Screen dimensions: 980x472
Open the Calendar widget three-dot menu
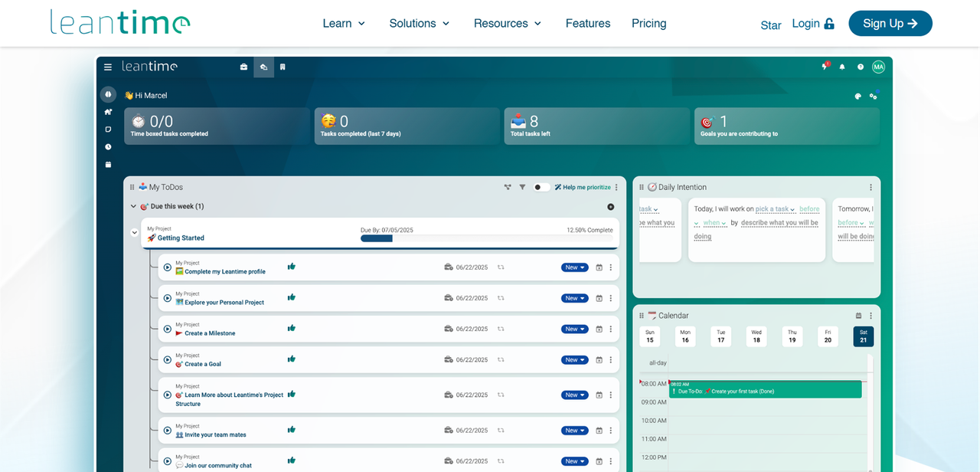pyautogui.click(x=871, y=316)
